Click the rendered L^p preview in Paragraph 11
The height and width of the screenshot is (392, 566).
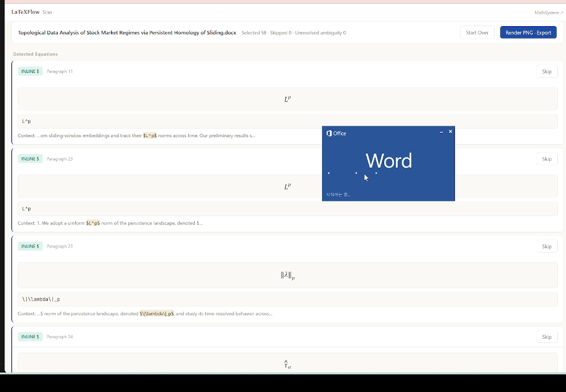point(287,99)
